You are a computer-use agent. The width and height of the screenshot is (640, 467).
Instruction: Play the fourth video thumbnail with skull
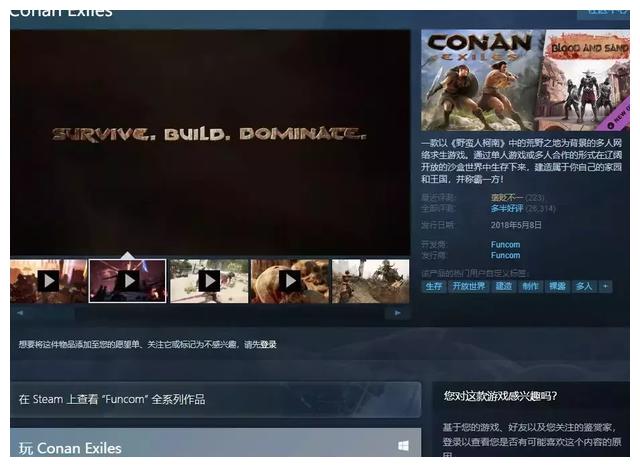click(x=290, y=281)
